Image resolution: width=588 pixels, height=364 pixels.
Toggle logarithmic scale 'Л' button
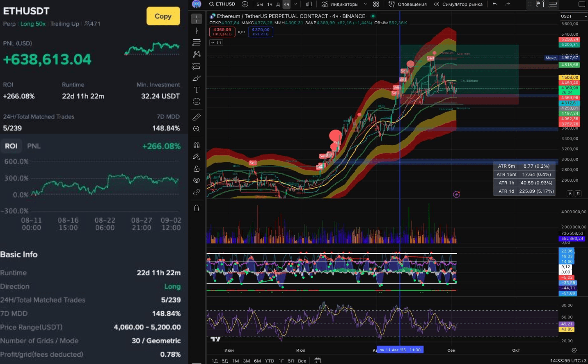pyautogui.click(x=578, y=193)
